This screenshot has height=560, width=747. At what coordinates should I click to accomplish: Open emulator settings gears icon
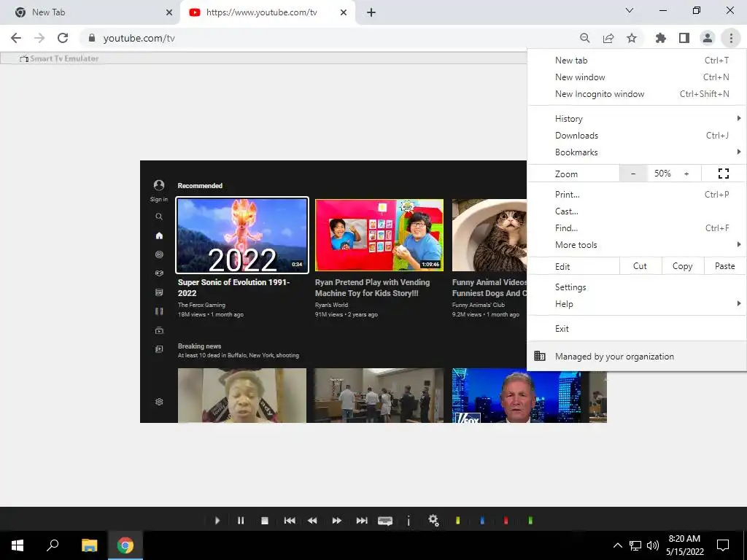pyautogui.click(x=433, y=520)
